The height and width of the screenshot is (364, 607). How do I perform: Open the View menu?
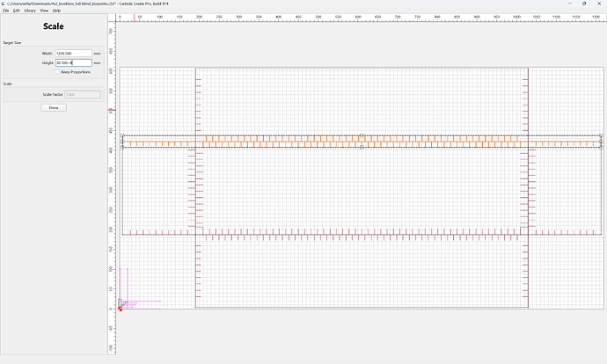pos(44,11)
